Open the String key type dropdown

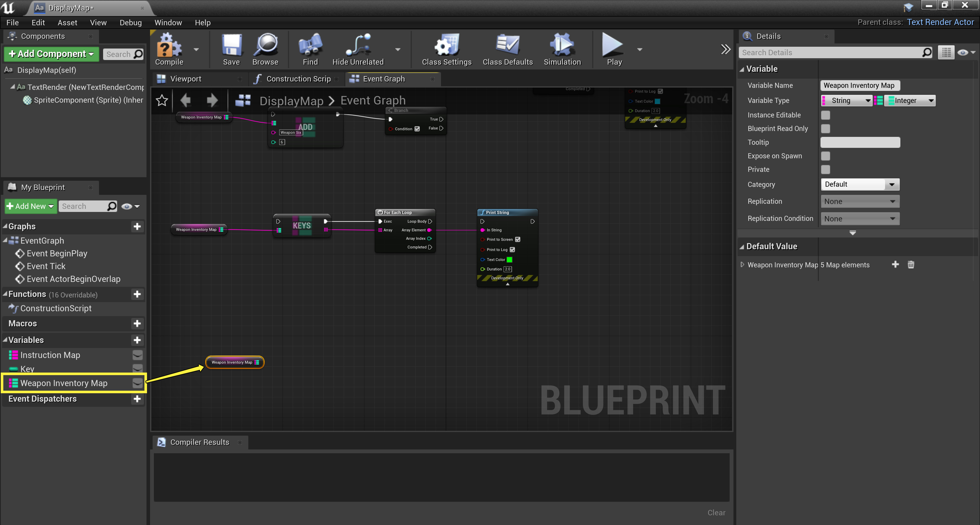pyautogui.click(x=847, y=101)
